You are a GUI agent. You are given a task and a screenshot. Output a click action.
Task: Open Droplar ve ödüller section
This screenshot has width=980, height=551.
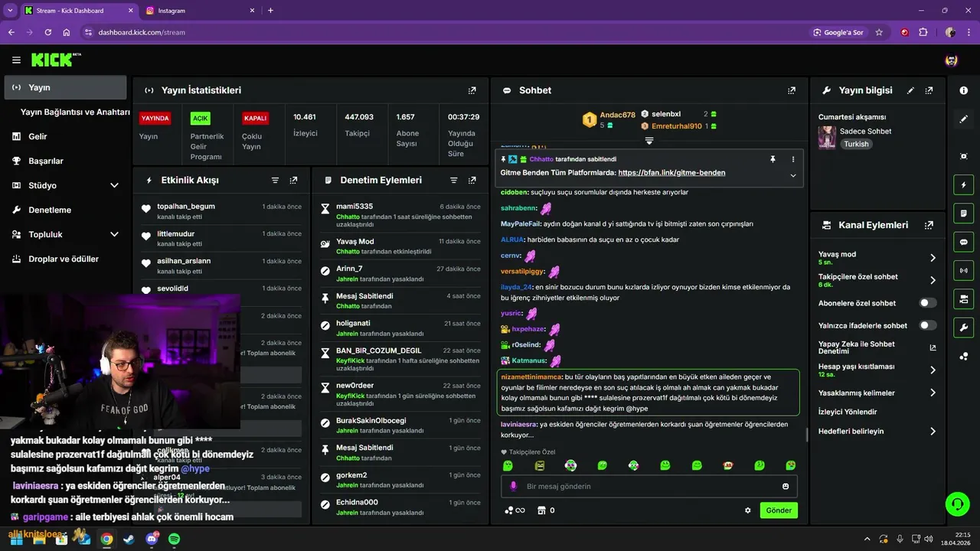(65, 259)
